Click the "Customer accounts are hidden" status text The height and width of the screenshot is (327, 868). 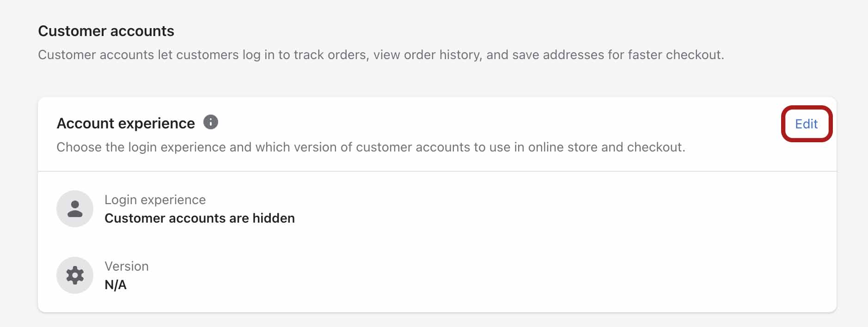(x=200, y=218)
